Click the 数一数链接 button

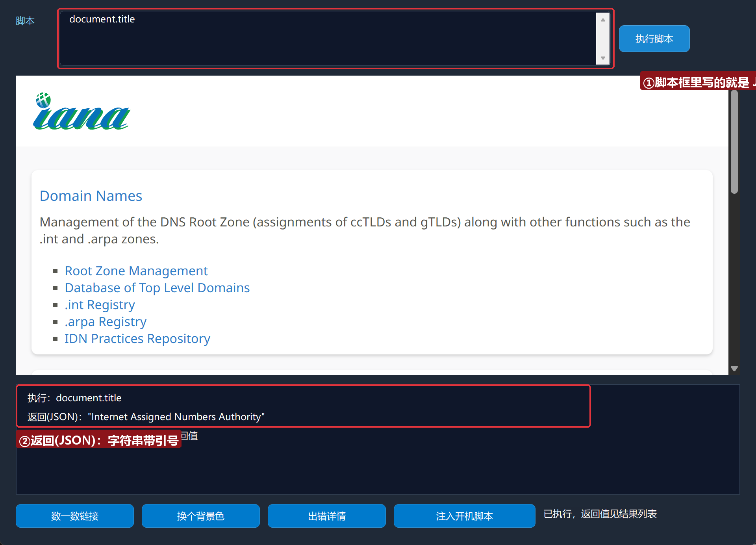[75, 516]
